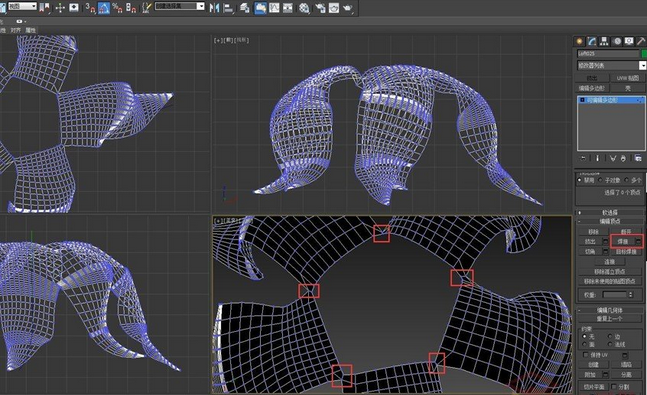
Task: Select the 可编辑多边形 item in modifier stack
Action: [x=611, y=100]
